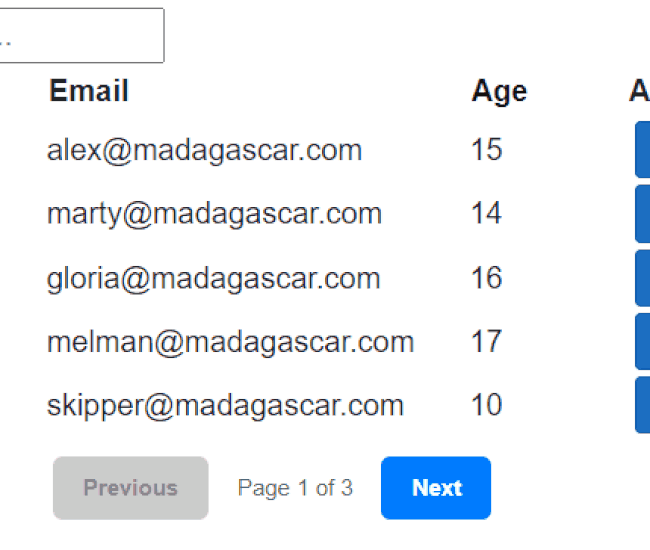Click the blue action button in alex's row
Image resolution: width=650 pixels, height=550 pixels.
(643, 150)
